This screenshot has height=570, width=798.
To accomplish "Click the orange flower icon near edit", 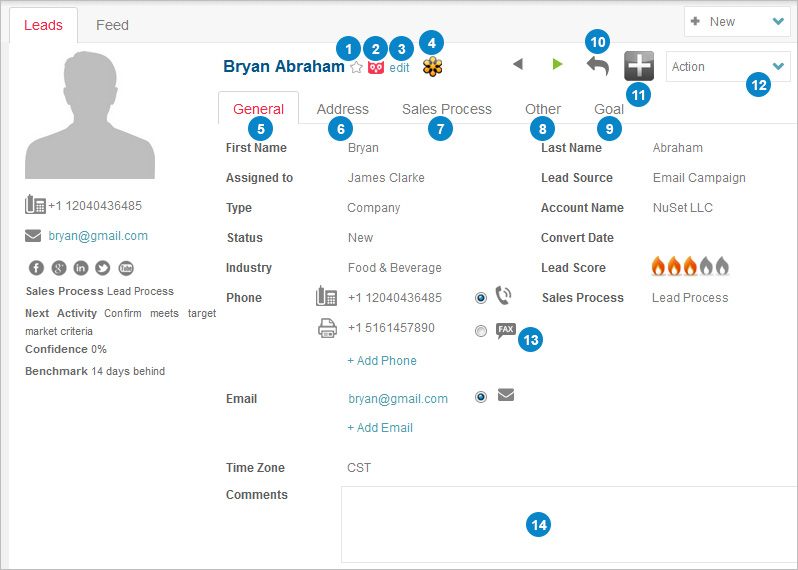I will click(x=433, y=67).
